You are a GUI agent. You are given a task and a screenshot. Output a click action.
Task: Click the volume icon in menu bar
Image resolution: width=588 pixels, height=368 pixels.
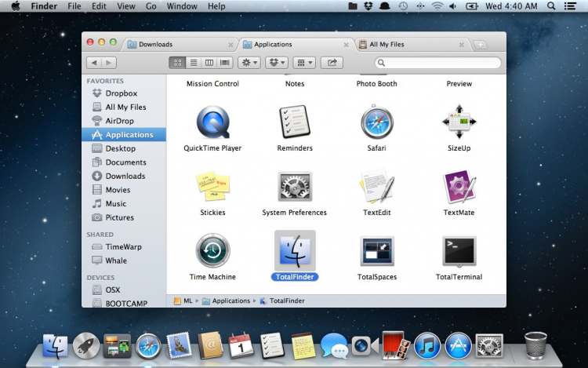pos(453,6)
